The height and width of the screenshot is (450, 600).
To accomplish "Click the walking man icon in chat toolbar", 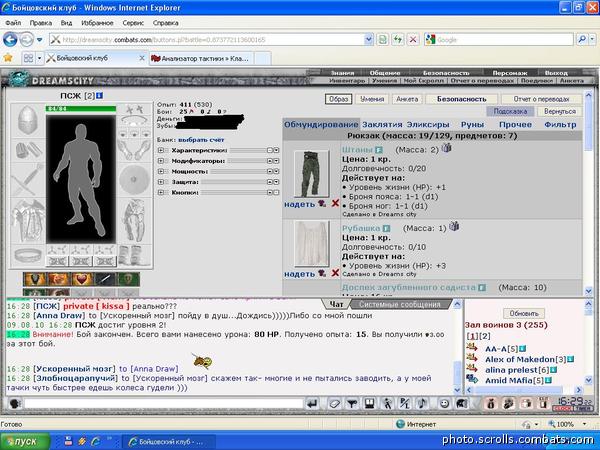I will click(387, 403).
